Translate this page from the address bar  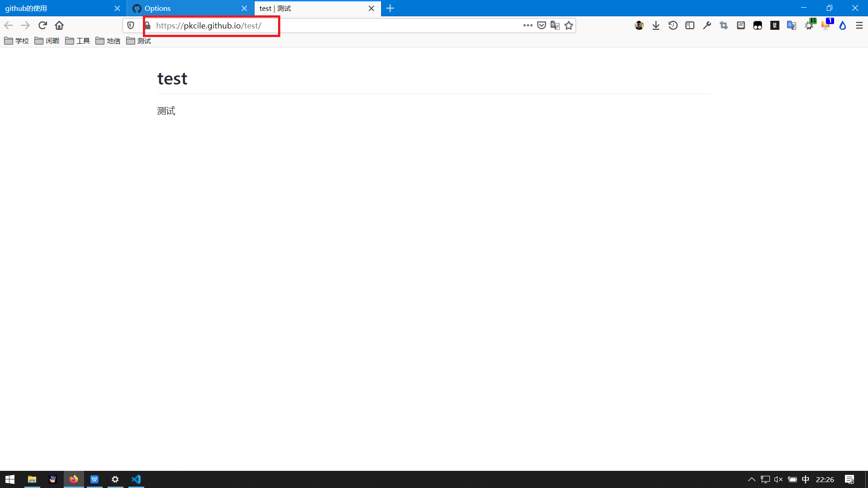(x=555, y=25)
